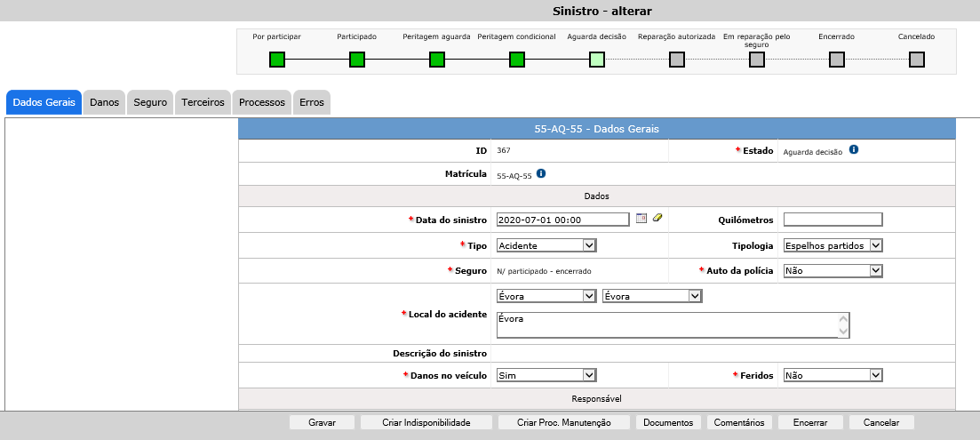
Task: Click the Quilómetros input field
Action: pos(833,220)
